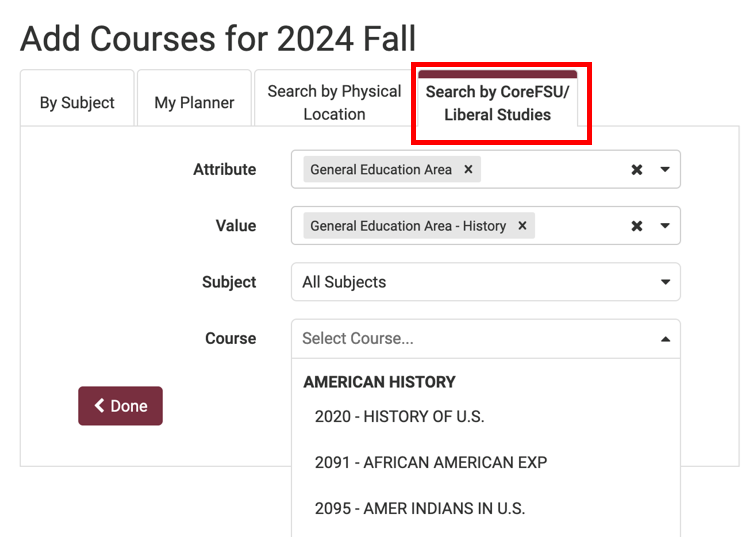Clear all selections in Value field

pyautogui.click(x=637, y=226)
